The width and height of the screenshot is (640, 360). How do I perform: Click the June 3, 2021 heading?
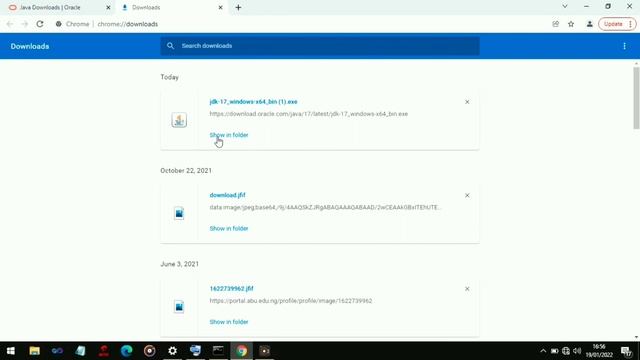(x=180, y=264)
